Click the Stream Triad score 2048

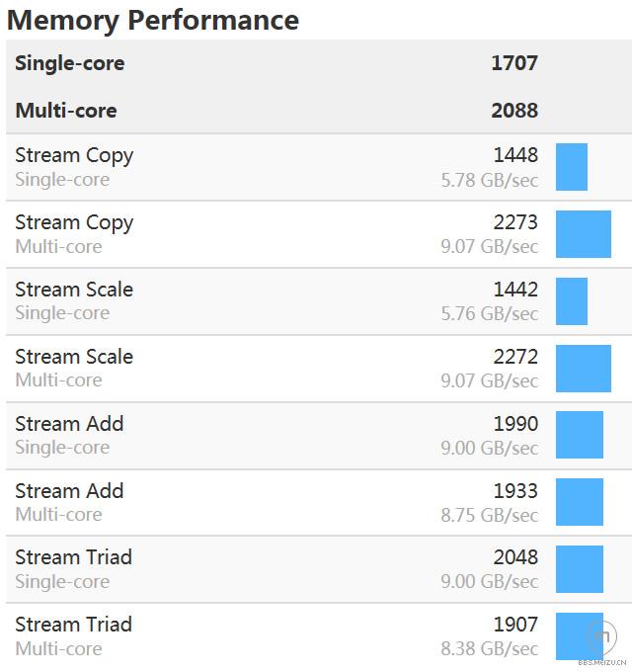515,557
